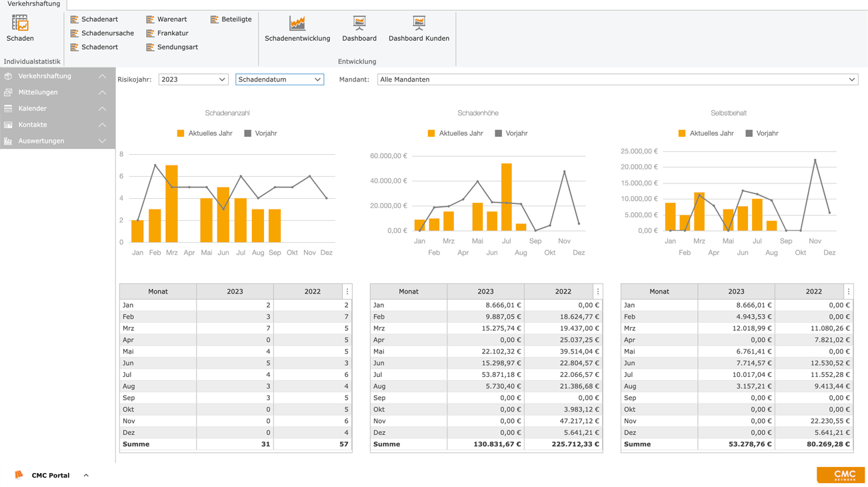
Task: Click the CMC Portal logo icon
Action: click(19, 475)
